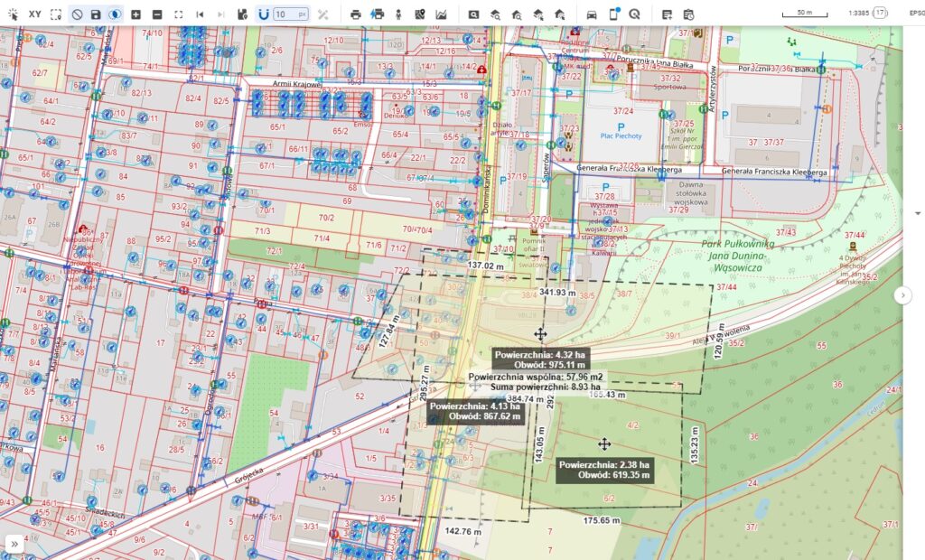Click the save floppy disk icon

point(96,14)
